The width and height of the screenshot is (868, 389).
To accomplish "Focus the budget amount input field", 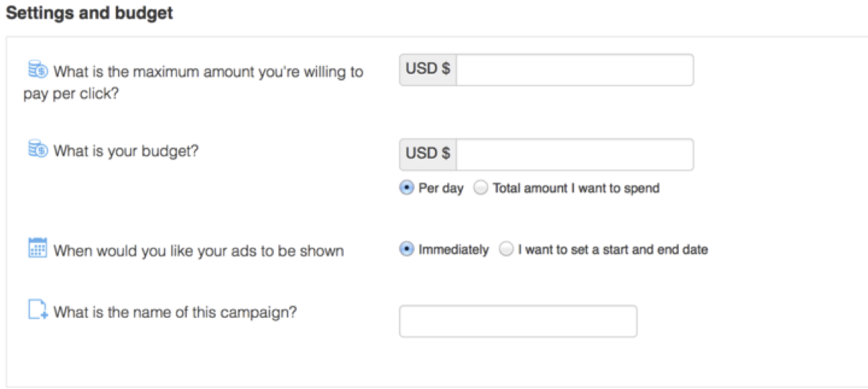I will 575,155.
